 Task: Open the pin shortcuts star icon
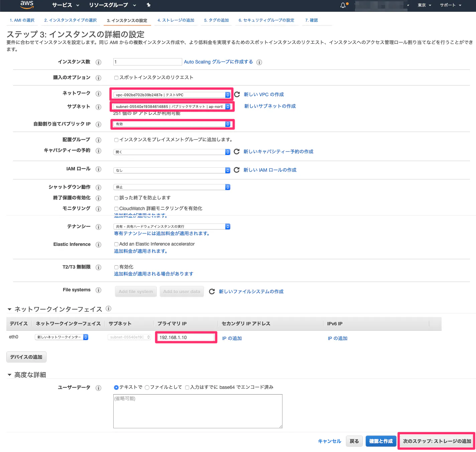point(149,5)
